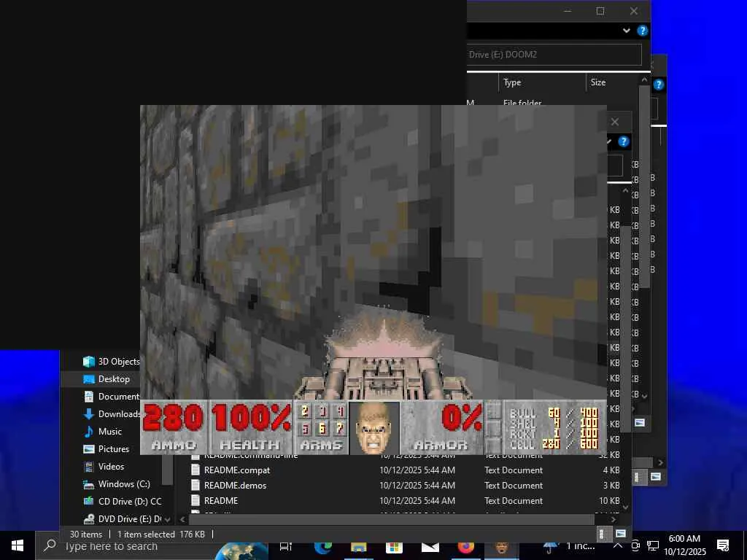Sort by the Type column header
Image resolution: width=747 pixels, height=560 pixels.
click(542, 82)
